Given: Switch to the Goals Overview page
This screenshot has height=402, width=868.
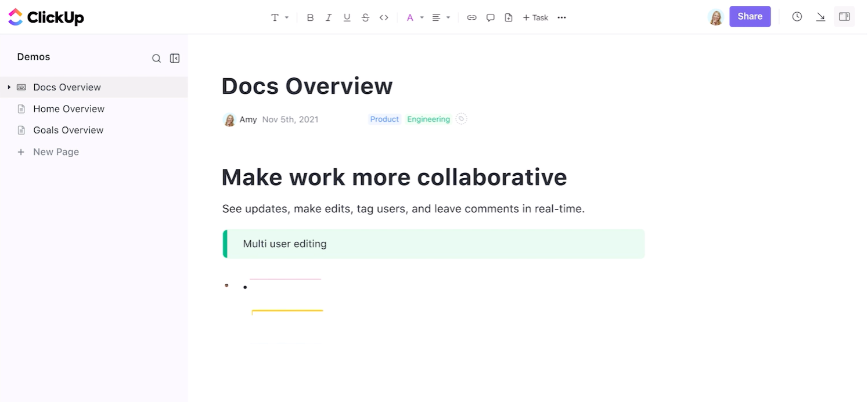Looking at the screenshot, I should click(68, 130).
